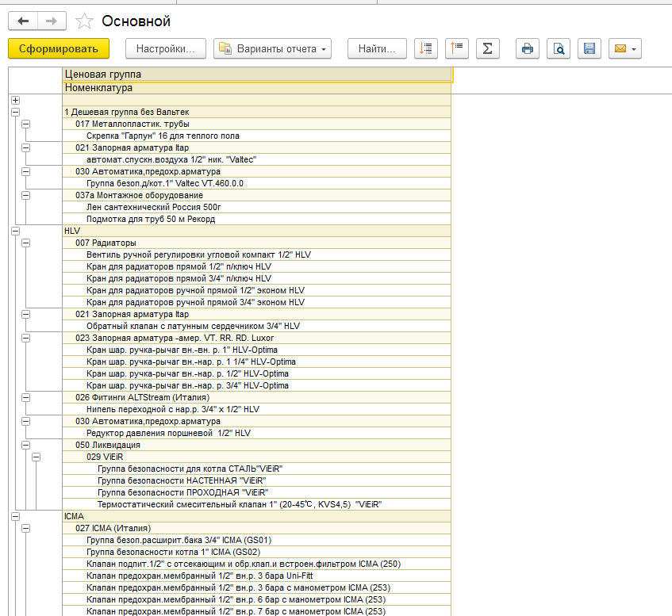Select the Ценовая группа header cell
672x616 pixels.
pos(257,74)
